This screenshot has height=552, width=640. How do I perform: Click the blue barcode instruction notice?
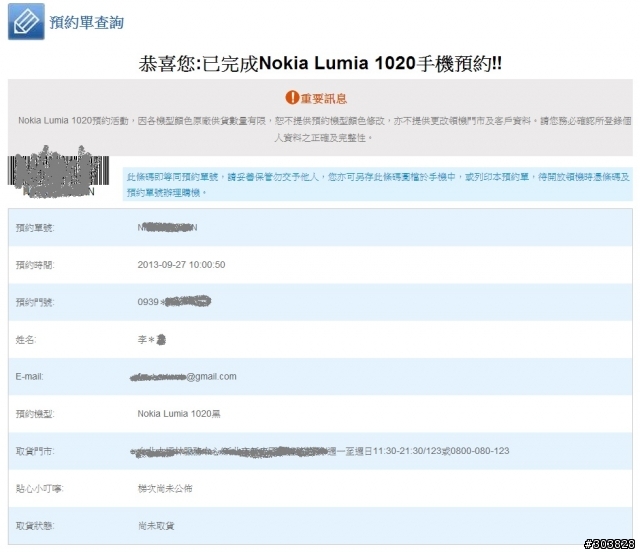378,184
